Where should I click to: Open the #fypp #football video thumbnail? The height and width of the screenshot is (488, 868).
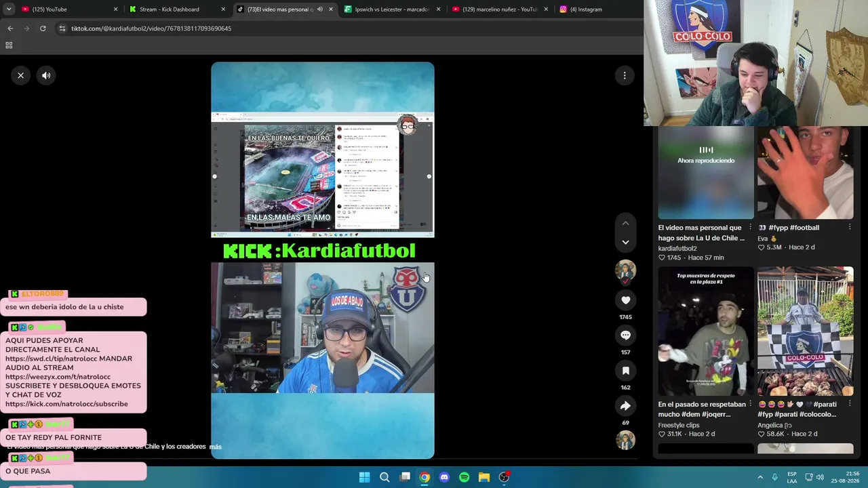805,173
